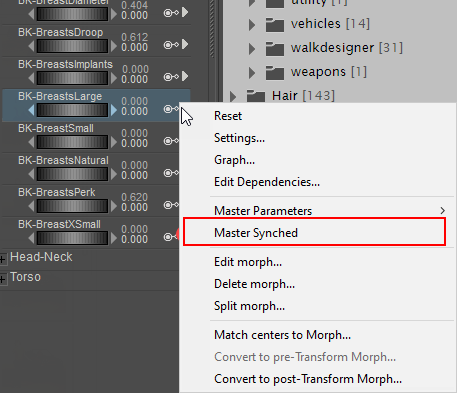457x393 pixels.
Task: Expand the Torso parameter group
Action: 3,279
